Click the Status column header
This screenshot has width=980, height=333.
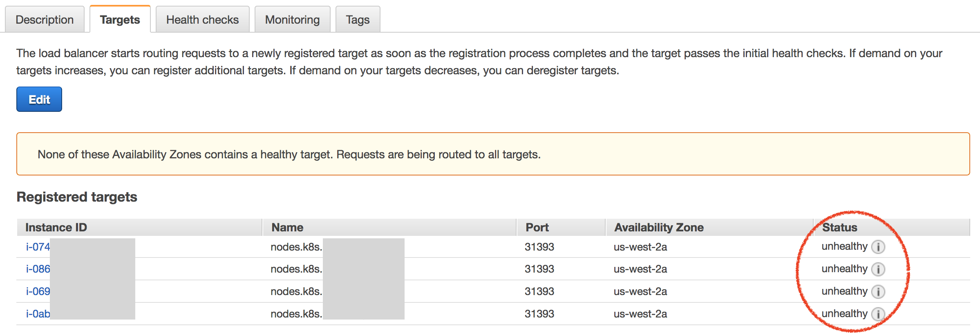(x=892, y=227)
